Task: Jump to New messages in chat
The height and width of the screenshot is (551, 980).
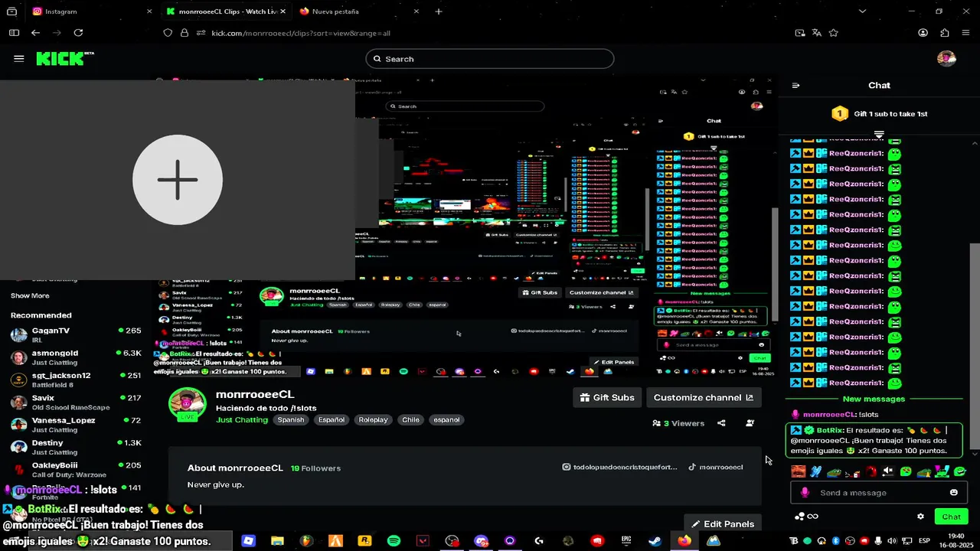Action: [874, 399]
